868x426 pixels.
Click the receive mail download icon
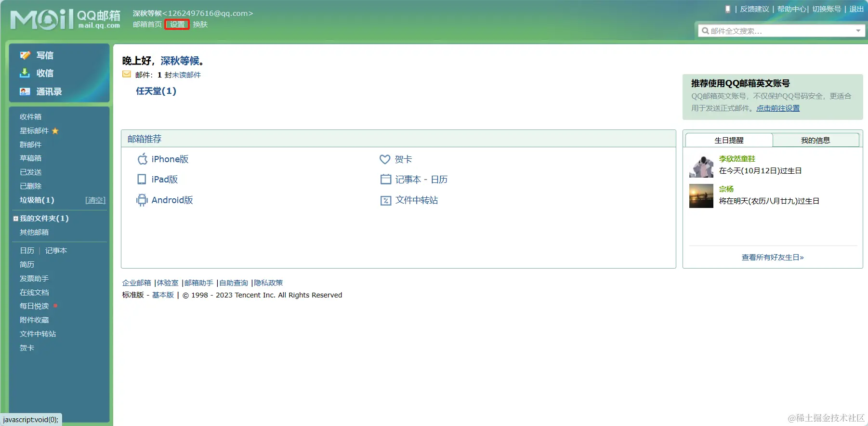(x=25, y=73)
